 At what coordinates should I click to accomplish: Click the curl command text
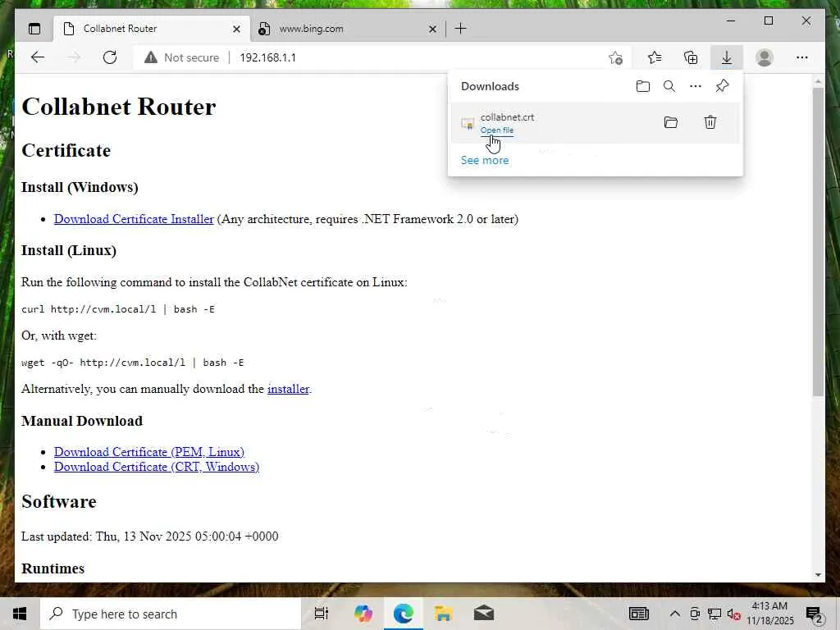point(118,309)
